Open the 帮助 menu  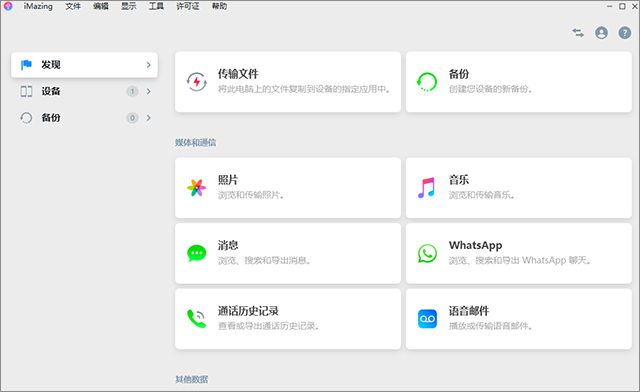pos(219,6)
